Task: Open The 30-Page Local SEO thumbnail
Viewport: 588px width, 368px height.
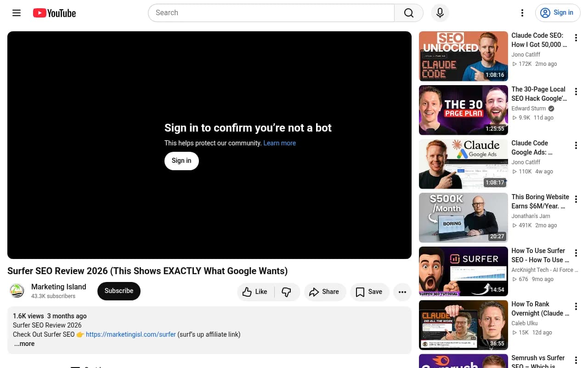Action: coord(464,110)
